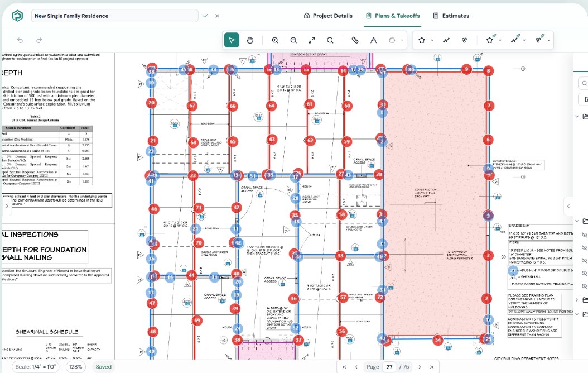588x373 pixels.
Task: Expand the collapsed folder with the right-pointing chevron
Action: click(x=577, y=300)
